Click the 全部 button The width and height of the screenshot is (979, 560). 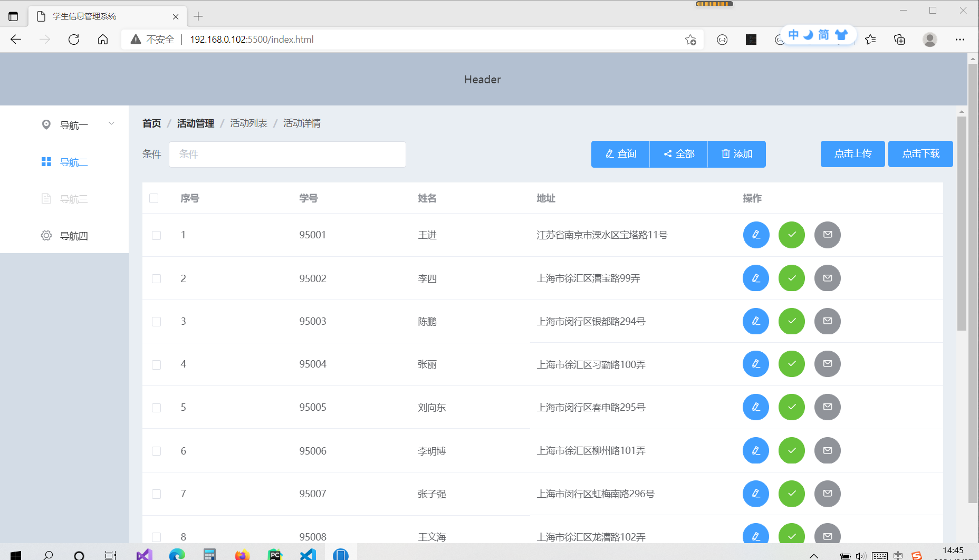(679, 154)
